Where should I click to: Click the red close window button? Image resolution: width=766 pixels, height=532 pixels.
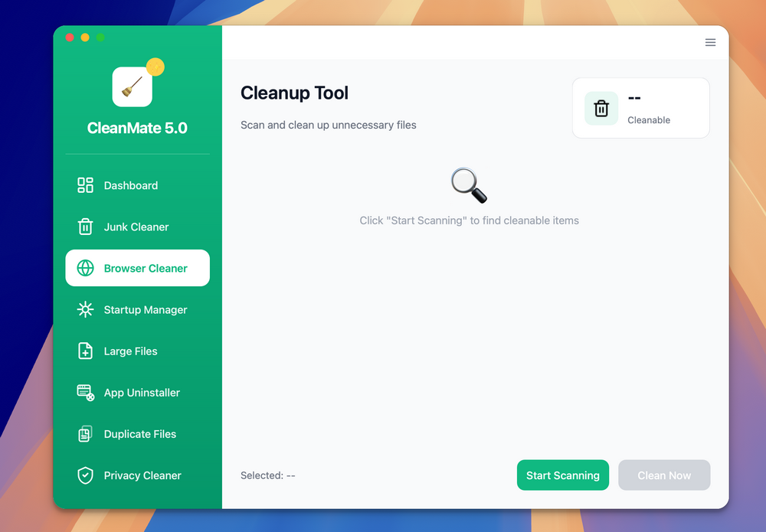point(70,38)
